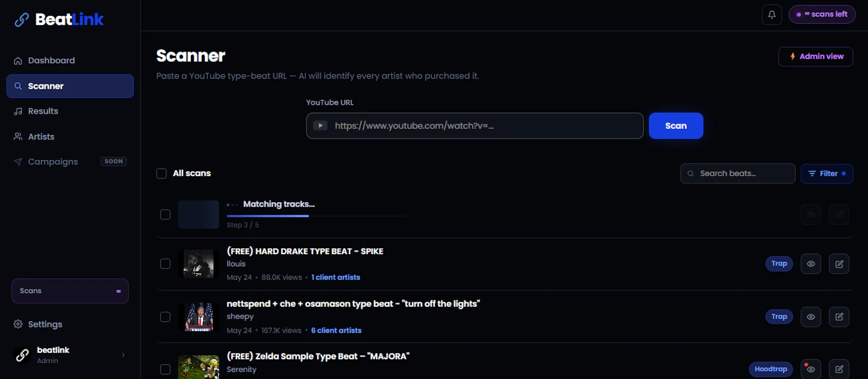Image resolution: width=868 pixels, height=379 pixels.
Task: Open the notifications bell
Action: coord(771,15)
